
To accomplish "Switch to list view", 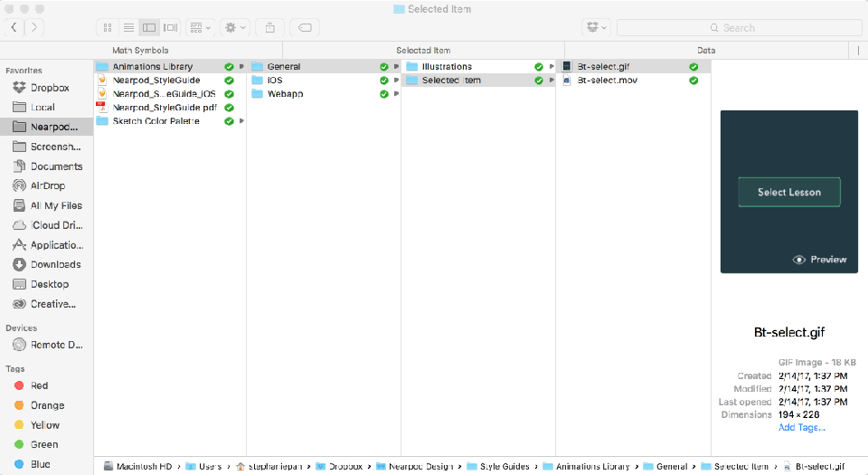I will [x=128, y=28].
